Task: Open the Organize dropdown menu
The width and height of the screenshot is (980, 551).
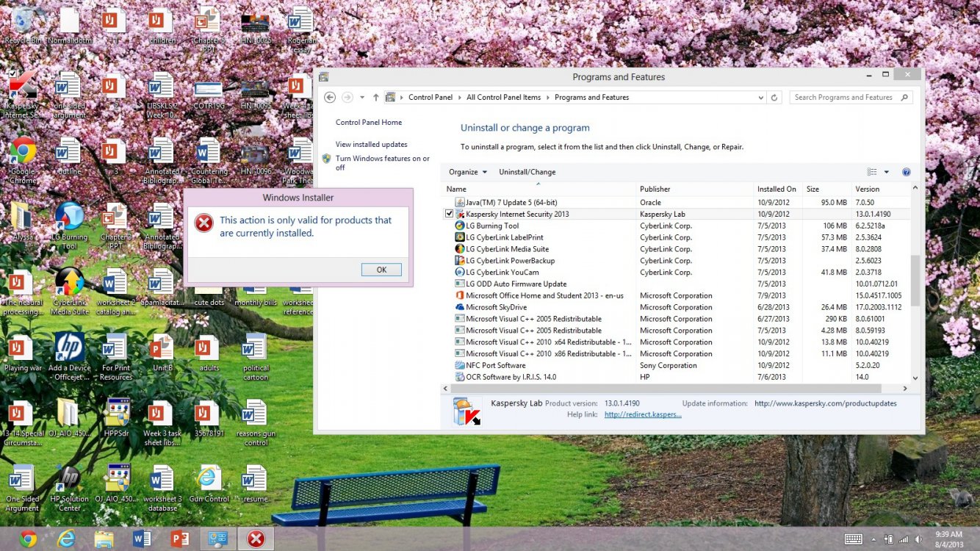Action: pos(468,172)
